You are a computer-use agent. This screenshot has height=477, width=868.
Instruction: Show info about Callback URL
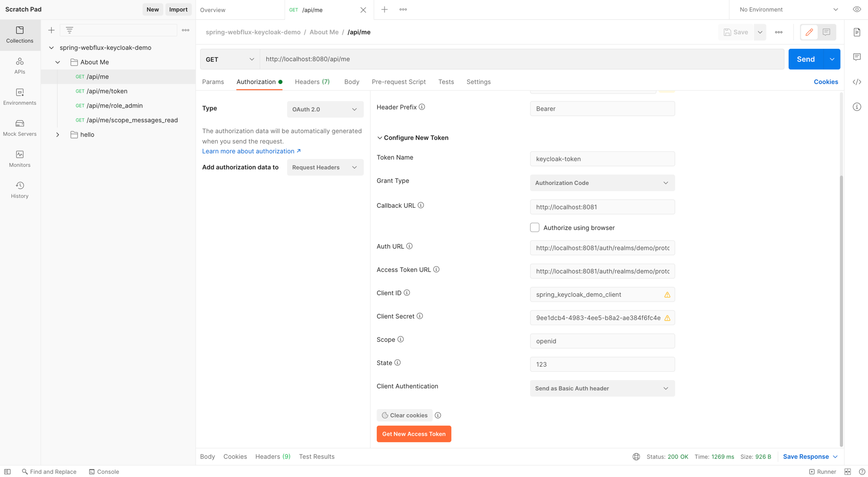421,206
